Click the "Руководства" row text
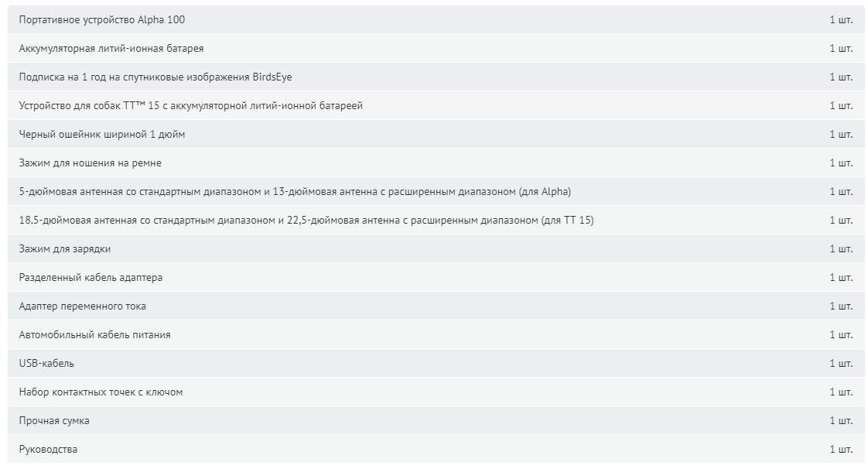Screen dimensions: 868x469 tap(48, 450)
